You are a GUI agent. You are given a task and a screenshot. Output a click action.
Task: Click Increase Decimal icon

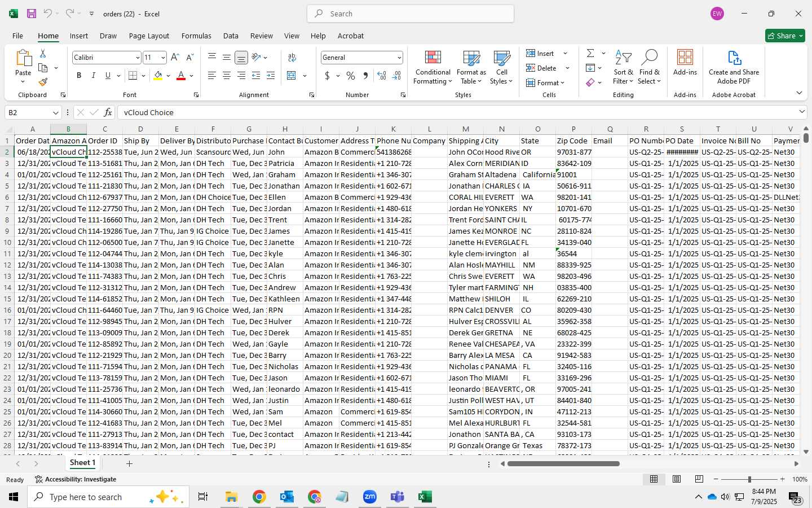click(x=382, y=76)
